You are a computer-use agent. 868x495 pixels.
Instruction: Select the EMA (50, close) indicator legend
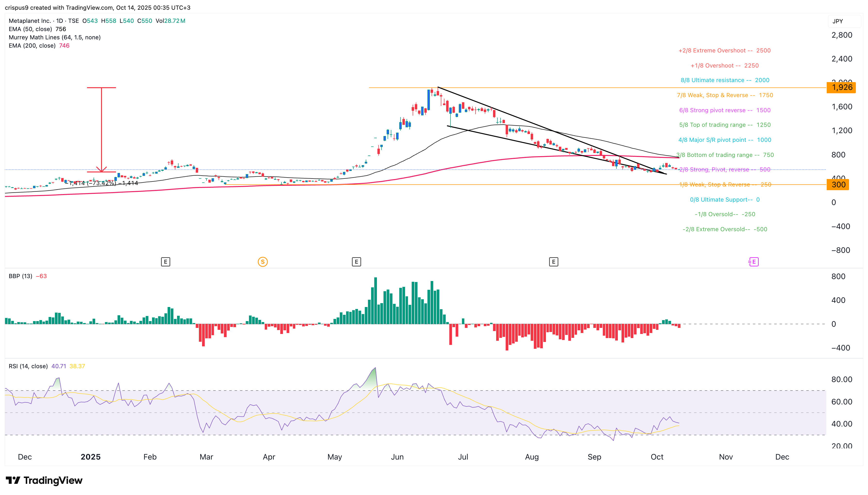(x=30, y=29)
